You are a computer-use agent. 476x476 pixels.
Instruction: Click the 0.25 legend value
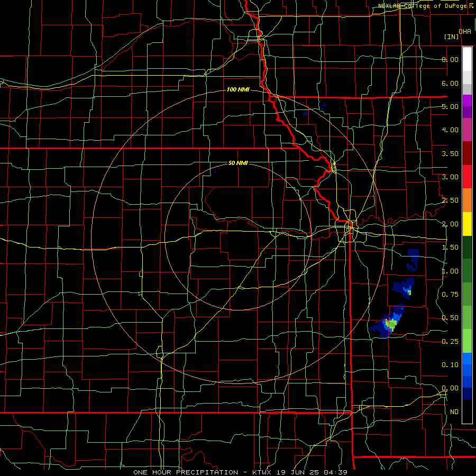pyautogui.click(x=450, y=342)
